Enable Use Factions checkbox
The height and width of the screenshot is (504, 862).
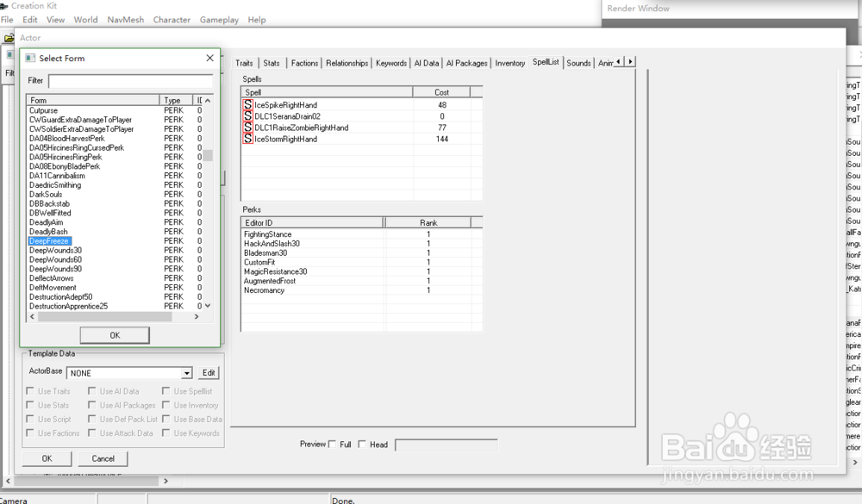[x=29, y=433]
